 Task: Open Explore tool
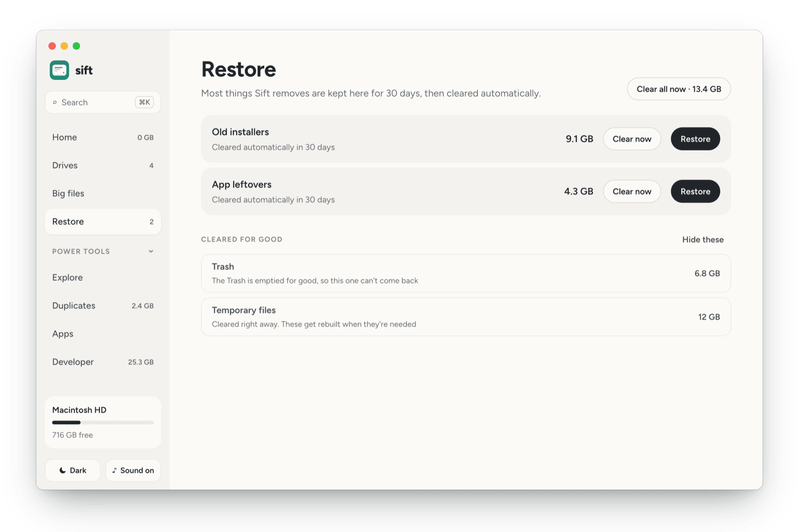[103, 277]
